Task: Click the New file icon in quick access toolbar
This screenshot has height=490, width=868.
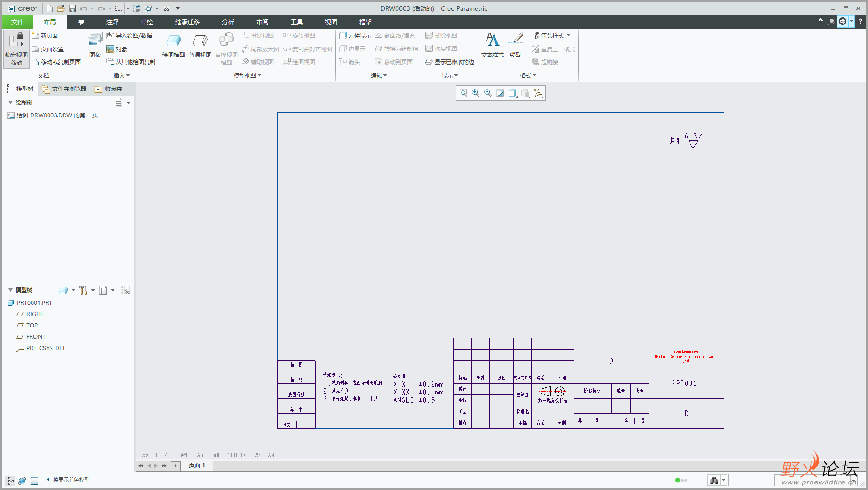Action: 49,8
